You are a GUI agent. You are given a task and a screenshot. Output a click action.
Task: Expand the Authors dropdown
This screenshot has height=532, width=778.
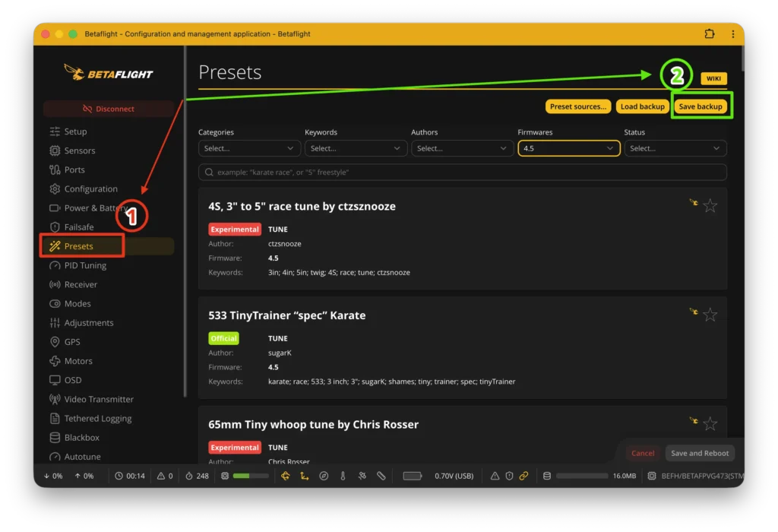tap(462, 148)
